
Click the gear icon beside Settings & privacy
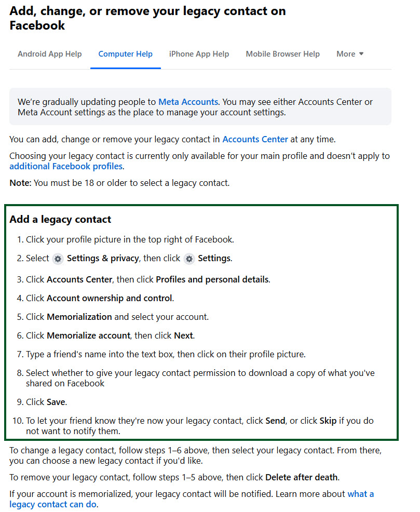58,259
